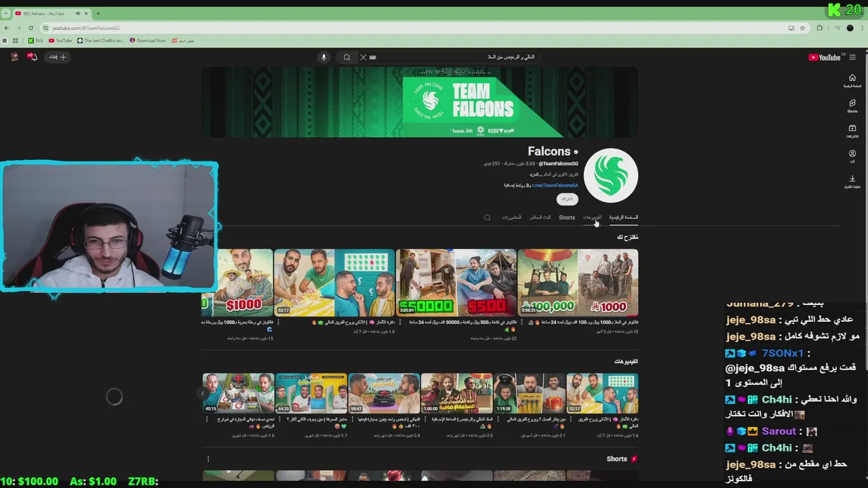The height and width of the screenshot is (488, 868).
Task: Switch to the channel Home tab
Action: pyautogui.click(x=623, y=218)
